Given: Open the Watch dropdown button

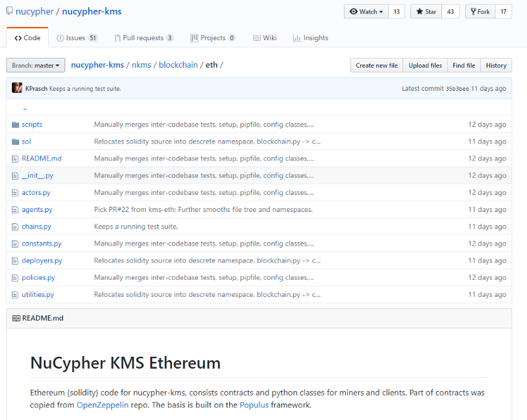Looking at the screenshot, I should click(x=366, y=11).
